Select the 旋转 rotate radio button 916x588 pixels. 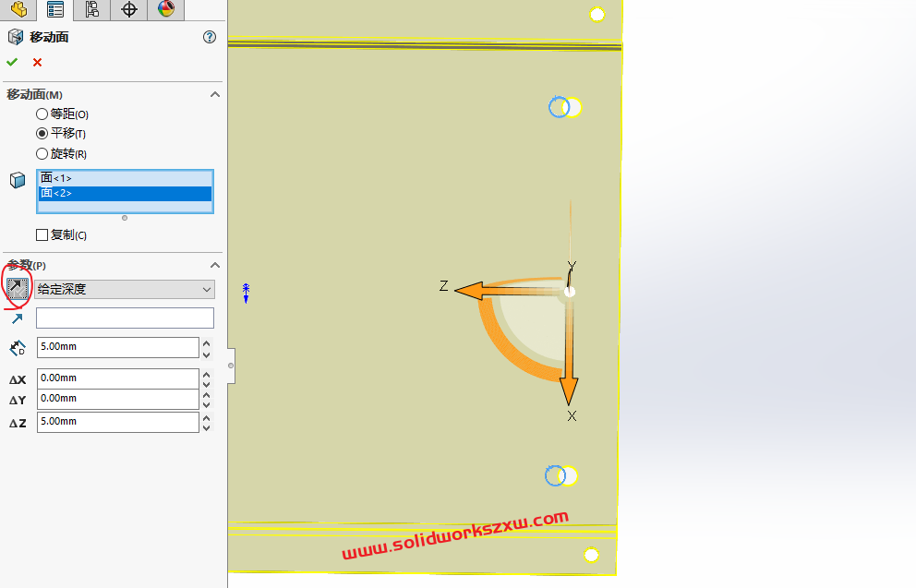[x=42, y=154]
